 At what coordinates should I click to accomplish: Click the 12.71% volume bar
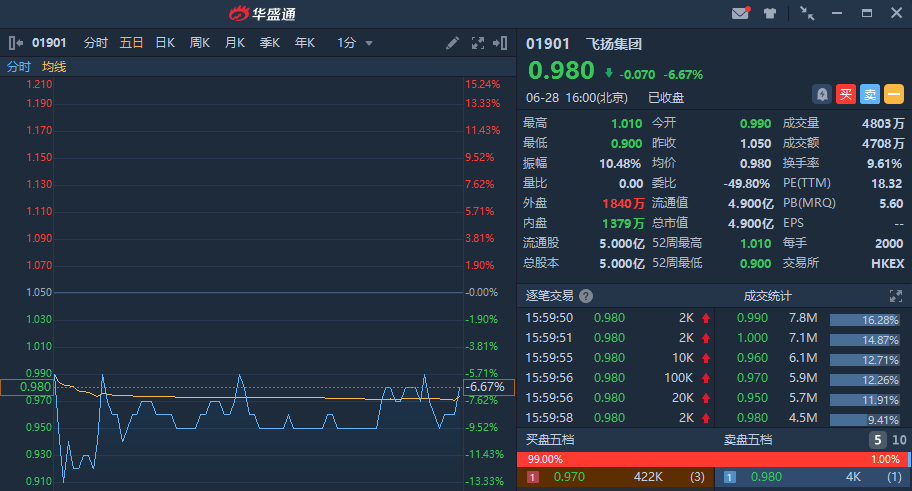(865, 360)
